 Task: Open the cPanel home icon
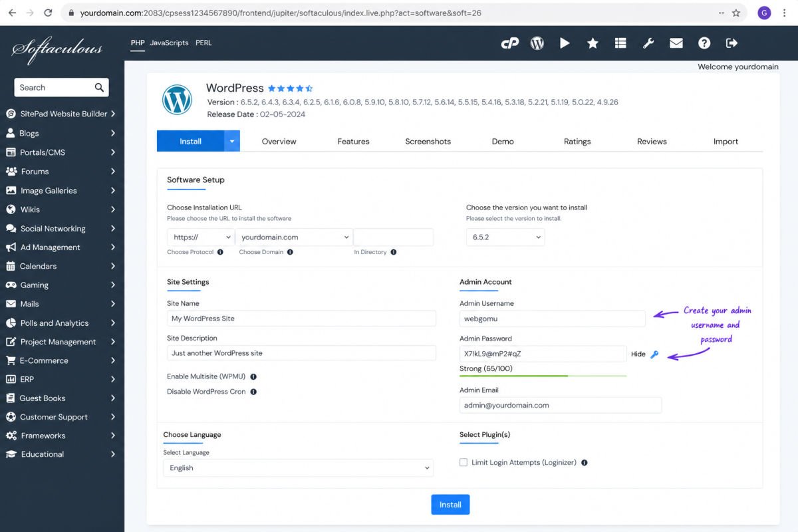click(510, 43)
